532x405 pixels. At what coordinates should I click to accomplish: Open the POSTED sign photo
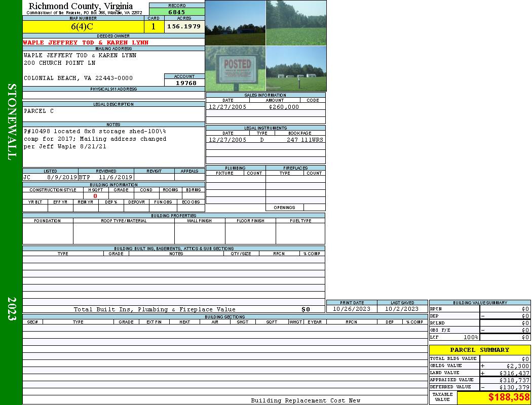coord(235,69)
